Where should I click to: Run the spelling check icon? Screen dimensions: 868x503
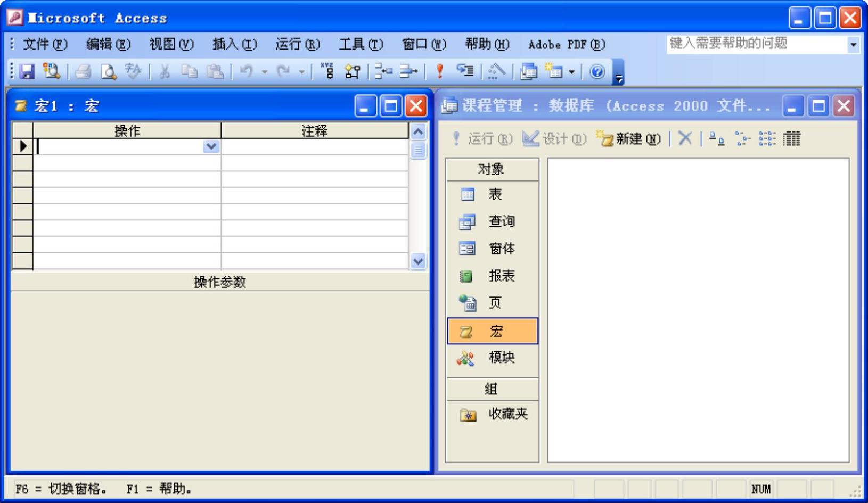[x=133, y=71]
